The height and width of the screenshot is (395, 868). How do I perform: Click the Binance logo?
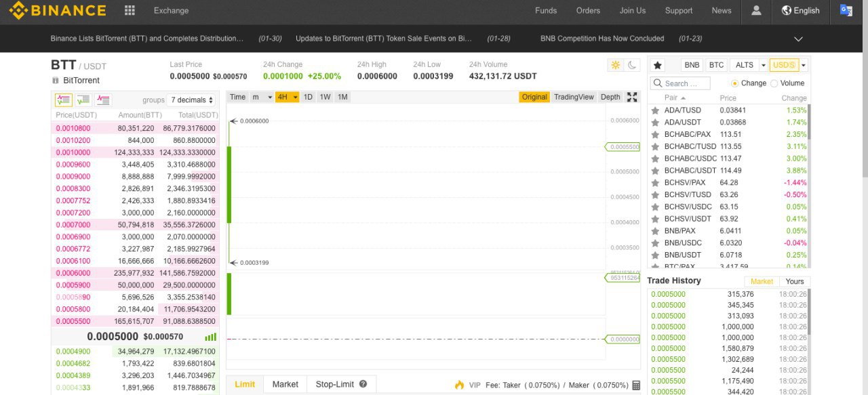[58, 10]
